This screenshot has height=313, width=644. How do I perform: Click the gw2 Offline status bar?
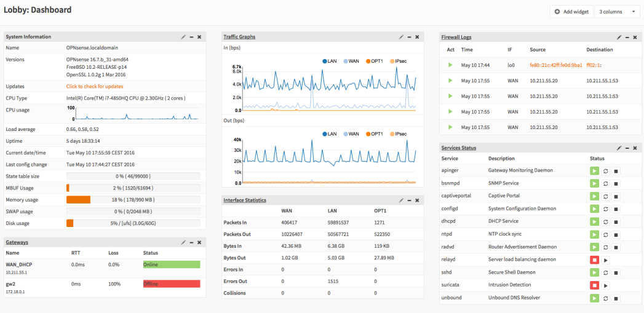pos(172,284)
